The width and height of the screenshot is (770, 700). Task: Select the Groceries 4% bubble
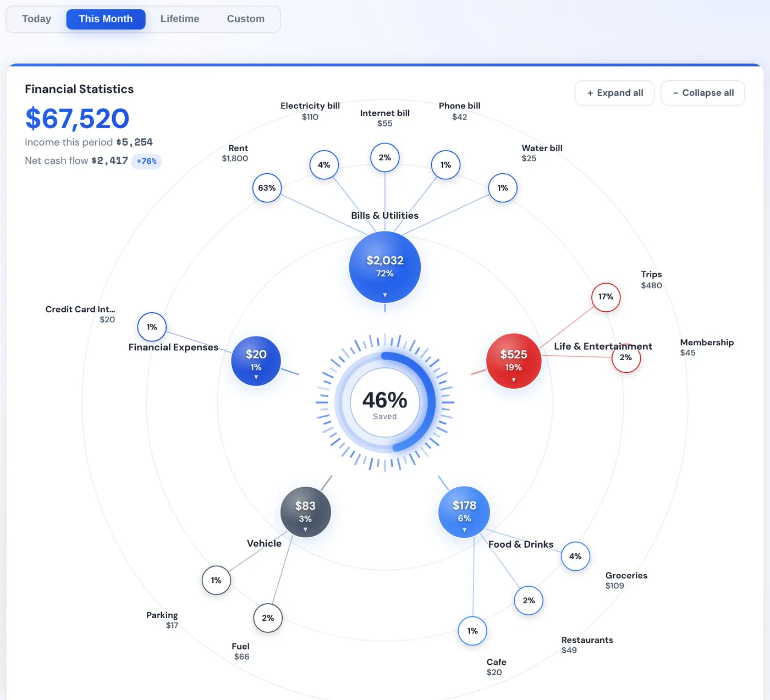pos(575,556)
